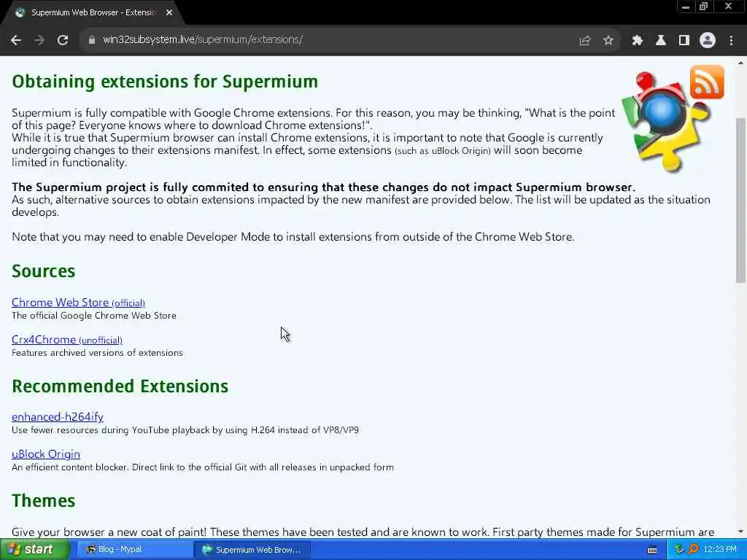Open the uBlock Origin link
Viewport: 747px width, 560px height.
[x=46, y=454]
